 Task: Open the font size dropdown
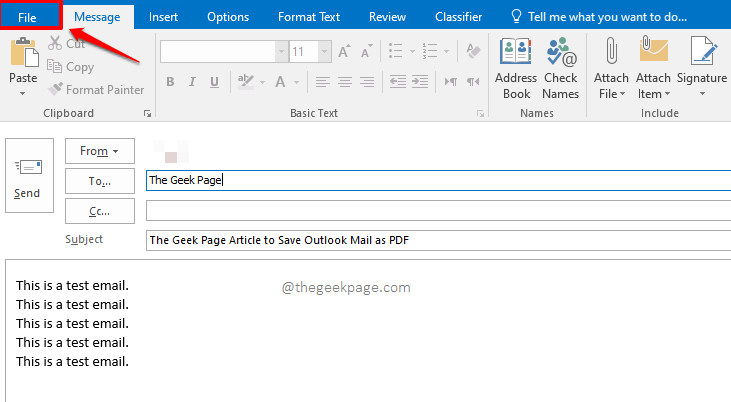pyautogui.click(x=325, y=51)
